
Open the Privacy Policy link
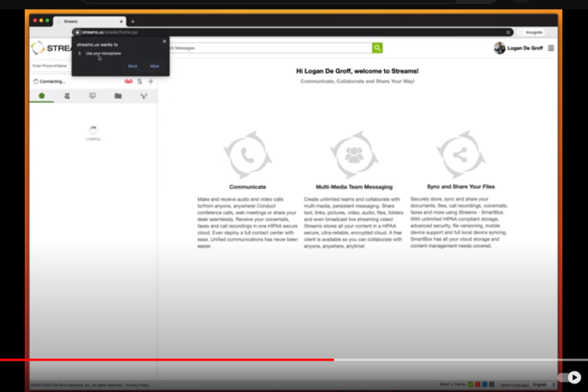(x=138, y=385)
